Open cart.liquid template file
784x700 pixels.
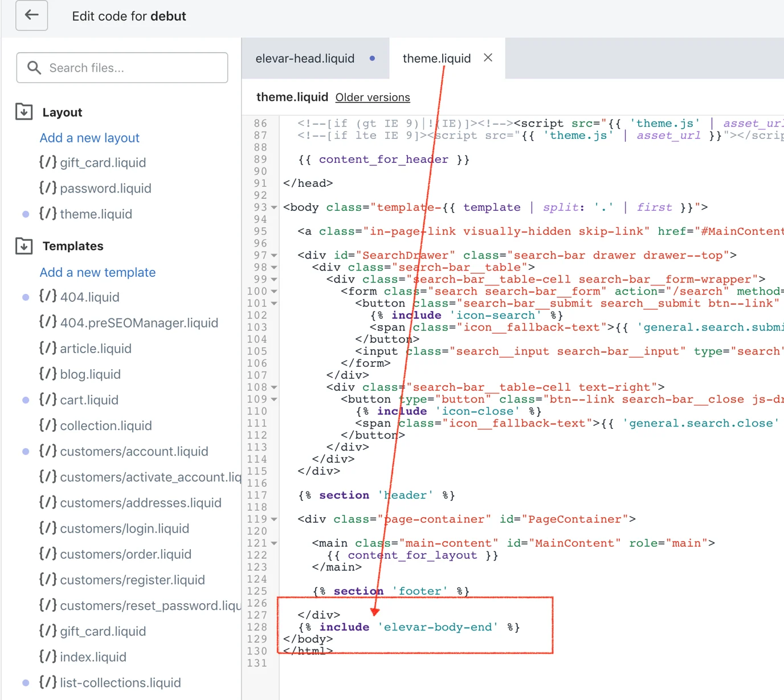coord(79,400)
